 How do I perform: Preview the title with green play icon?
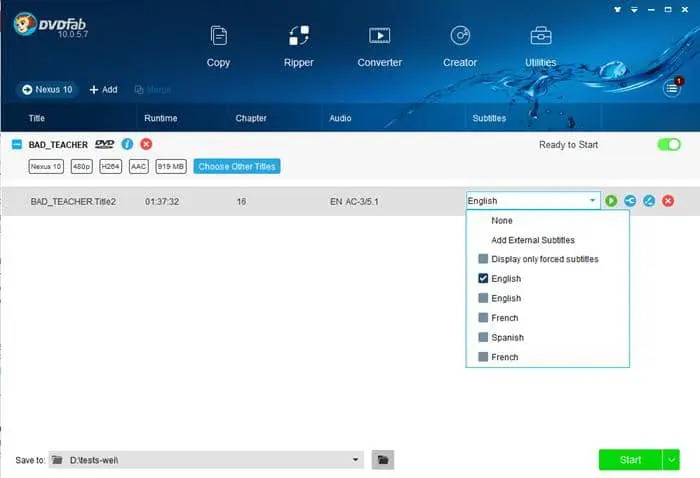pos(611,201)
